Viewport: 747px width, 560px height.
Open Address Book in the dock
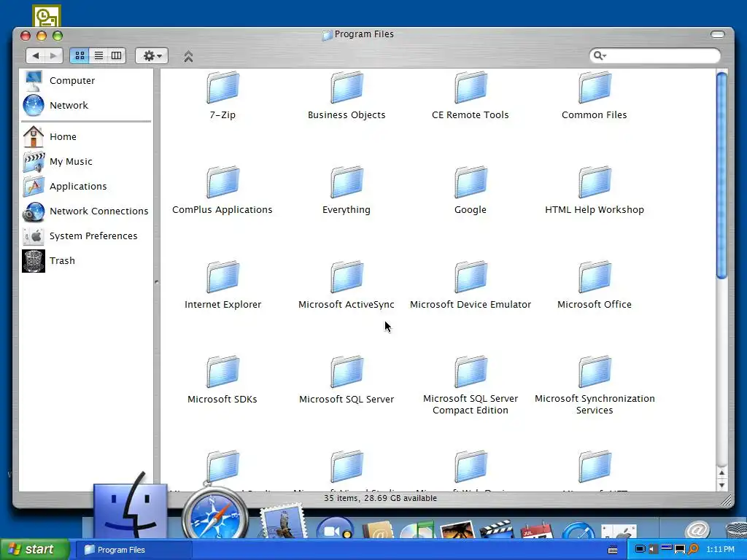[378, 530]
